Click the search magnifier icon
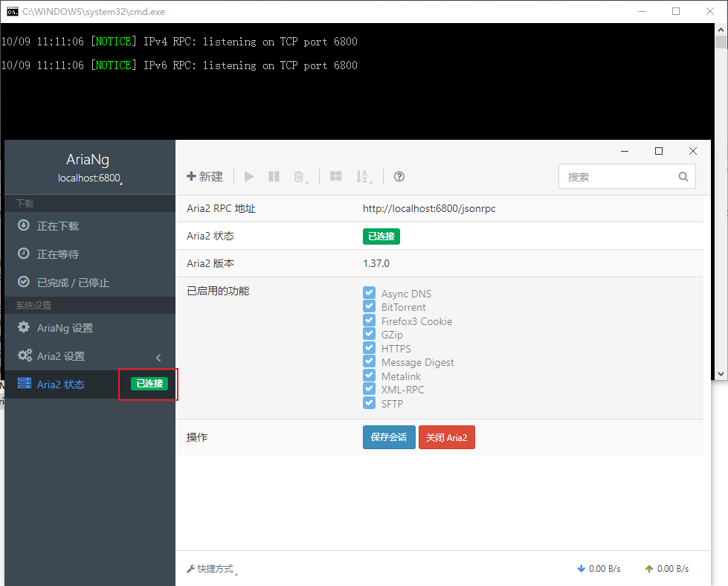The height and width of the screenshot is (586, 728). pyautogui.click(x=683, y=176)
